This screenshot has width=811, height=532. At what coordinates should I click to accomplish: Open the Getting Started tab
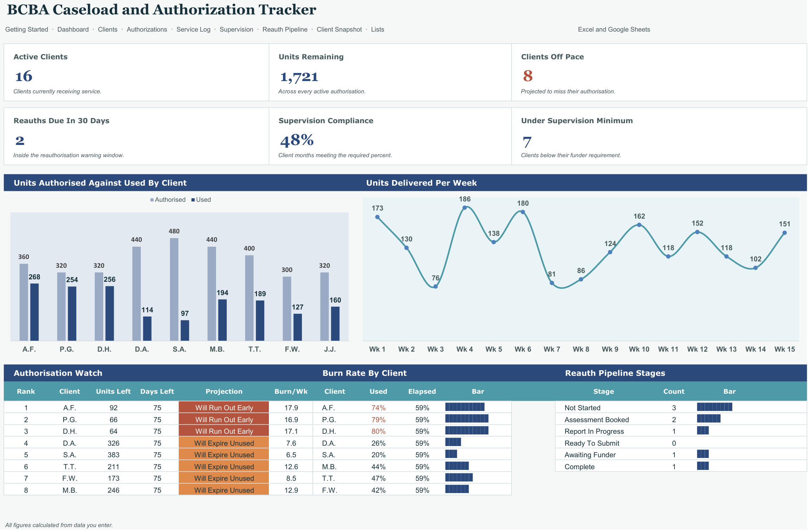click(x=27, y=29)
